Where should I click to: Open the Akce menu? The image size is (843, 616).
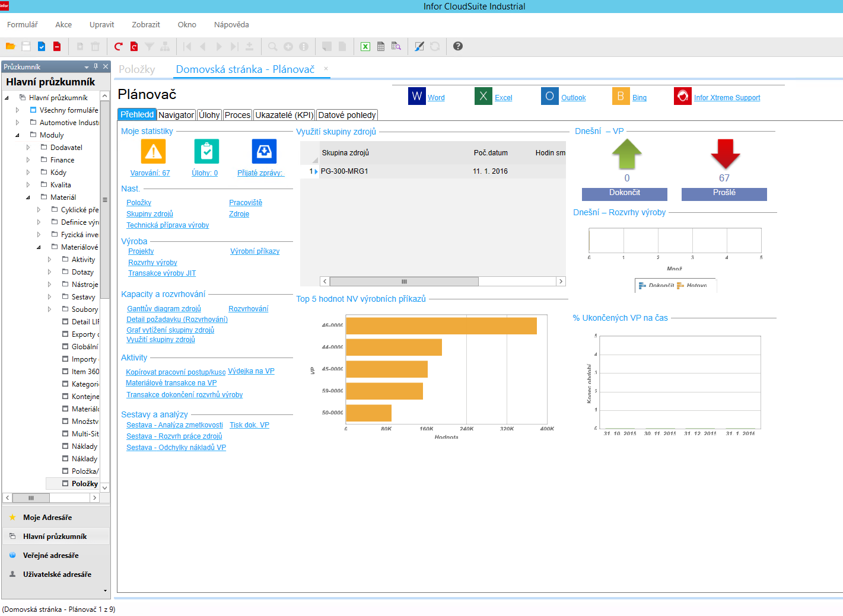(x=63, y=25)
